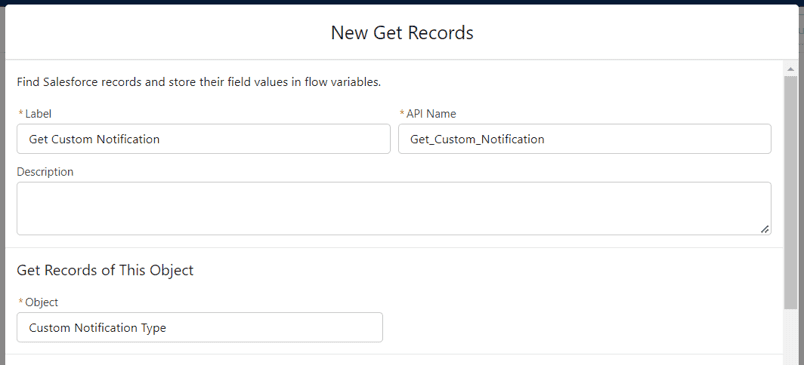Image resolution: width=804 pixels, height=365 pixels.
Task: Click the New Get Records modal title
Action: [x=402, y=32]
